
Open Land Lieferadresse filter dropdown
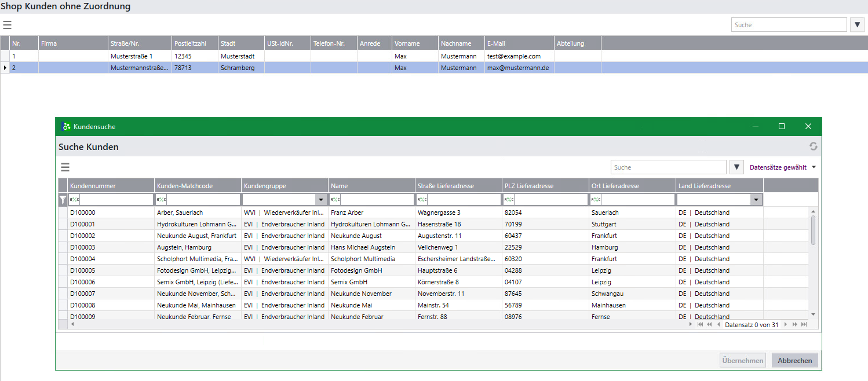(756, 200)
